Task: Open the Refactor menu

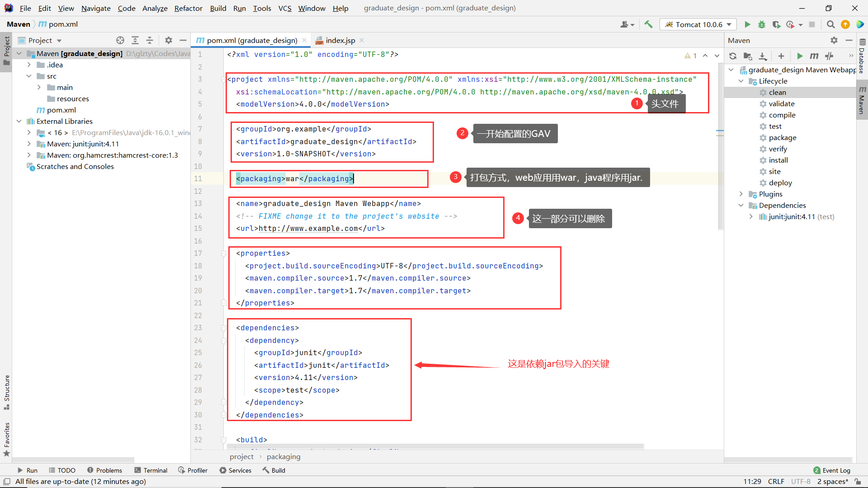Action: [188, 8]
